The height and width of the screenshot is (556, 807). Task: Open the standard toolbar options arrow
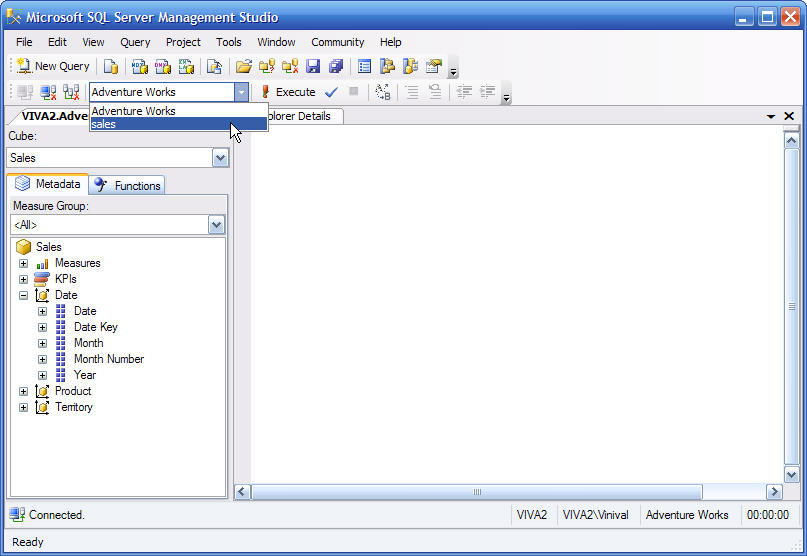(x=453, y=67)
